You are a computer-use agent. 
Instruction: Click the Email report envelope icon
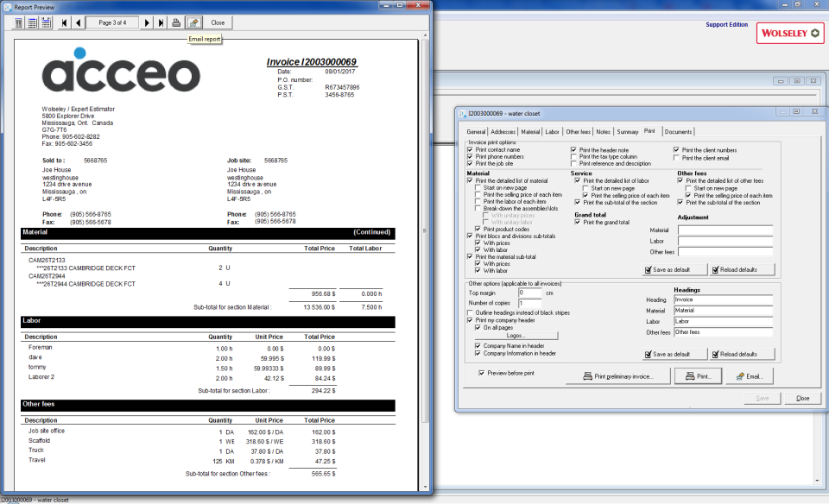195,22
